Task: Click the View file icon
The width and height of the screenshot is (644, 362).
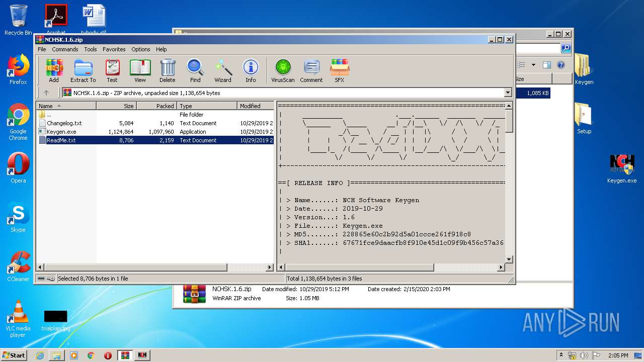Action: pos(140,71)
